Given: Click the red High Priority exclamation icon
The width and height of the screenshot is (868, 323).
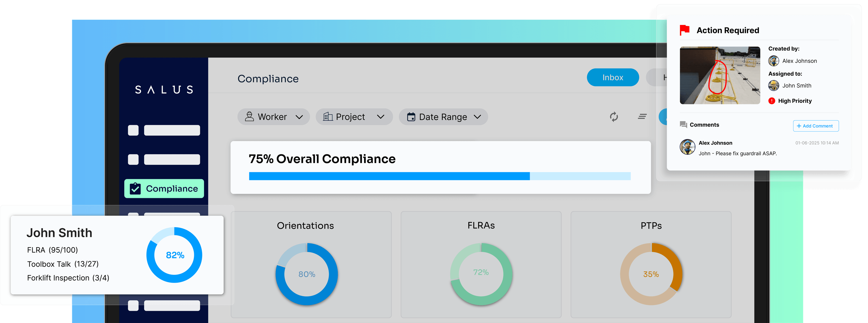Looking at the screenshot, I should pyautogui.click(x=772, y=101).
